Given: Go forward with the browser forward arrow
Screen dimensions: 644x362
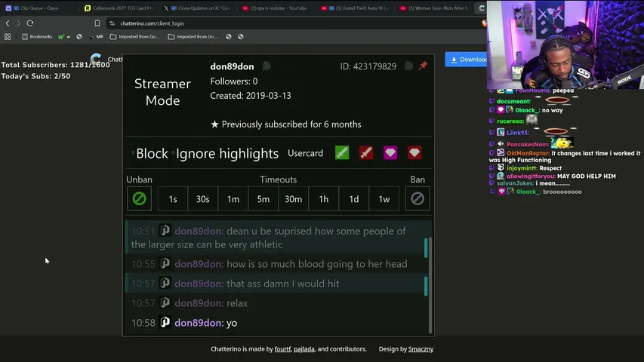Looking at the screenshot, I should pyautogui.click(x=18, y=23).
